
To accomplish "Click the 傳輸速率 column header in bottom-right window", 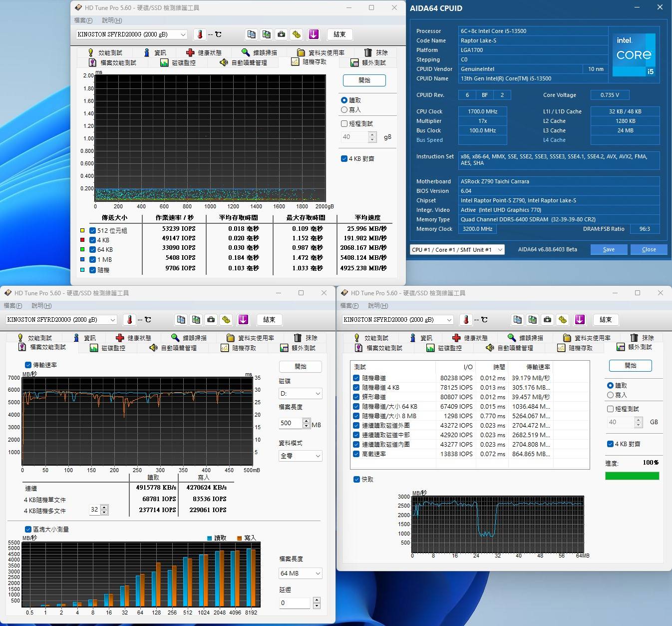I will [x=538, y=367].
